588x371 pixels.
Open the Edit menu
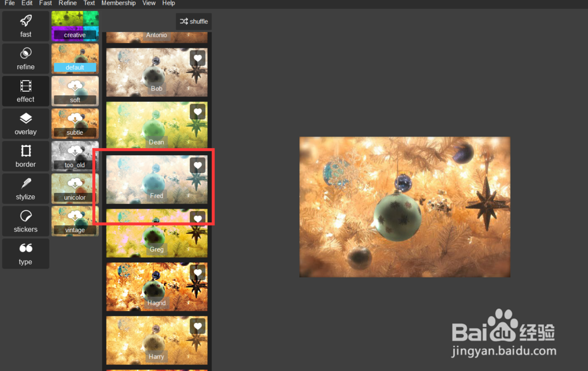tap(26, 3)
